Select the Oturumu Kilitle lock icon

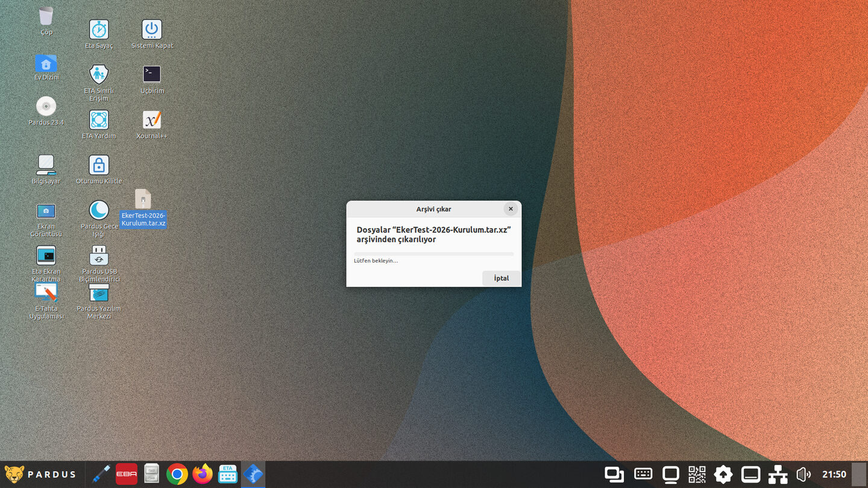coord(99,164)
